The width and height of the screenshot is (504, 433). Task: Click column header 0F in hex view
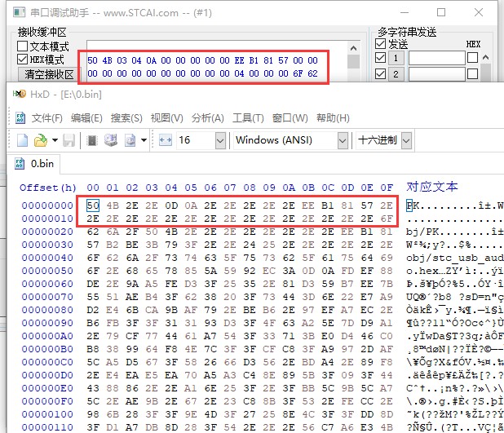click(387, 188)
